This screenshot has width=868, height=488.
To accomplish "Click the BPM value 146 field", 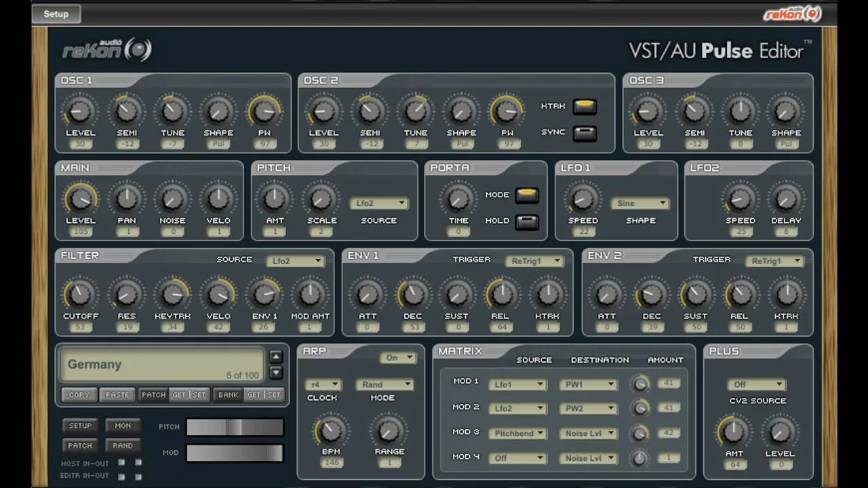I will [332, 462].
